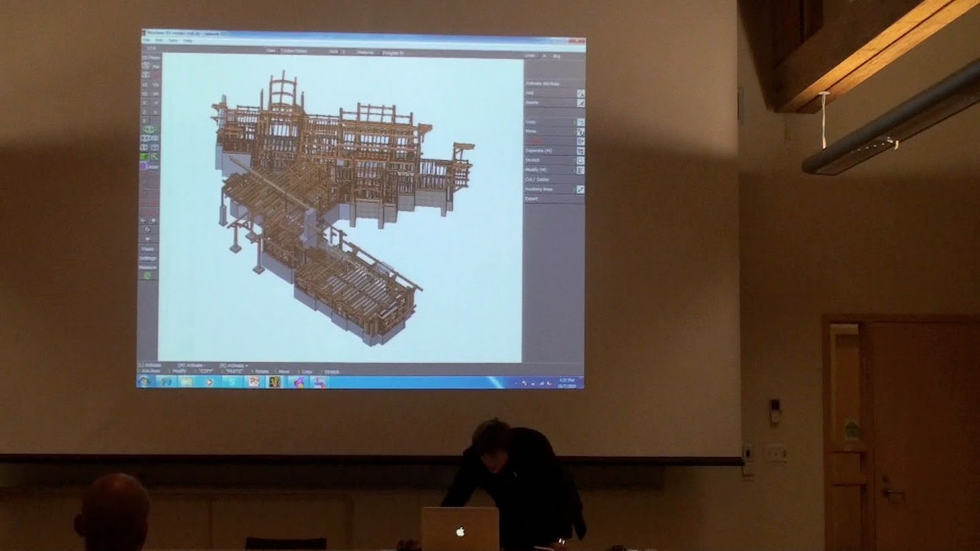Click the Delete eraser icon
Viewport: 980px width, 551px height.
580,103
